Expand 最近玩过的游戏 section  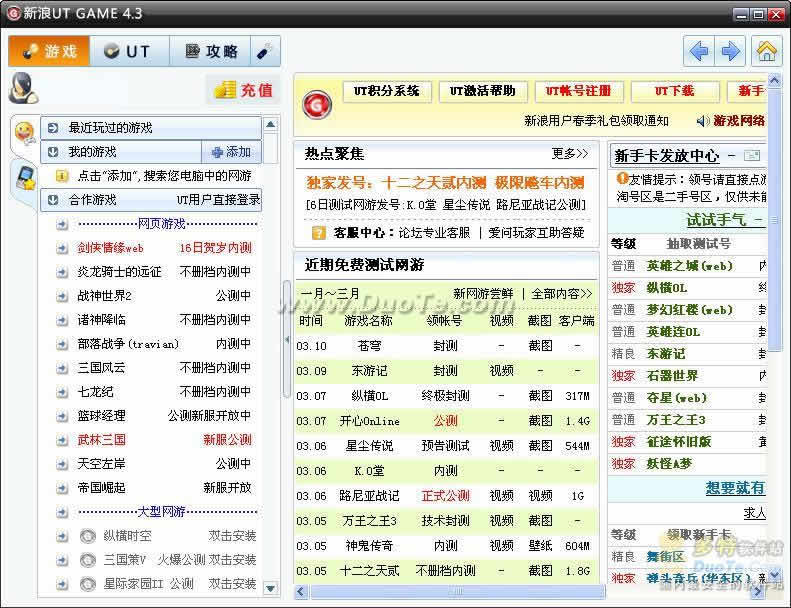tap(54, 128)
